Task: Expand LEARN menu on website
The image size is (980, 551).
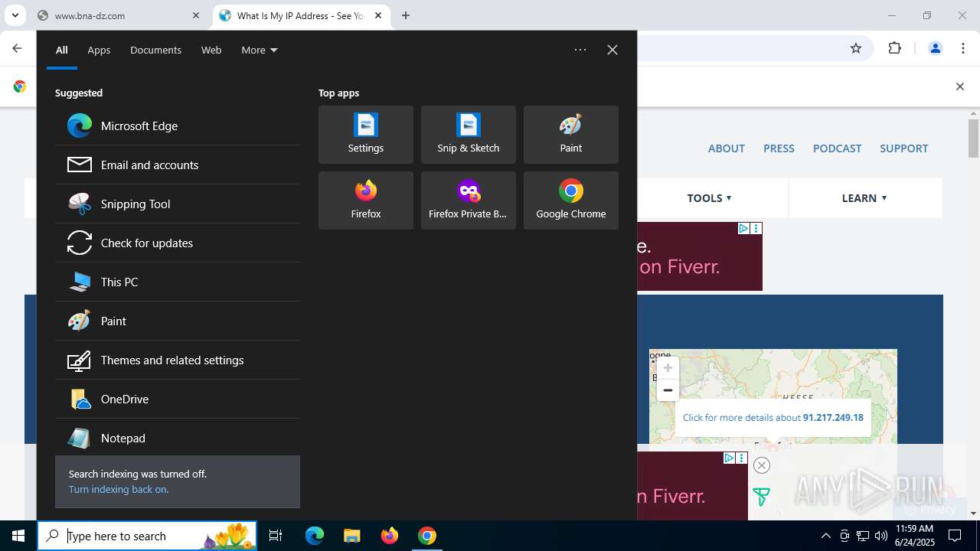Action: (864, 197)
